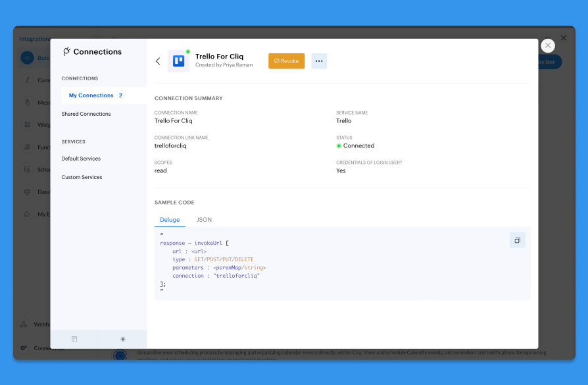Click the Connections plug icon

(x=66, y=51)
